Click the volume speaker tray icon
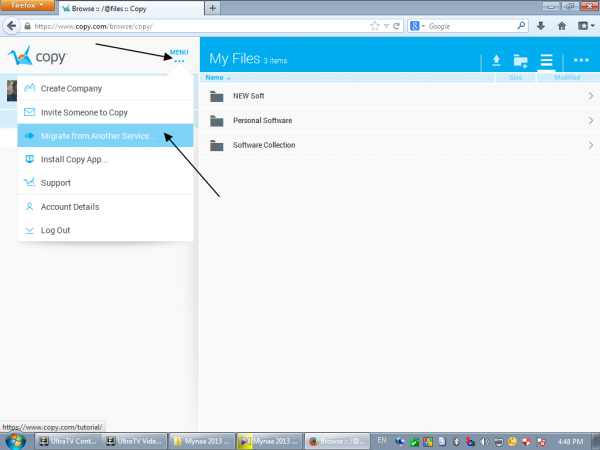Screen dimensions: 600x450 484,442
